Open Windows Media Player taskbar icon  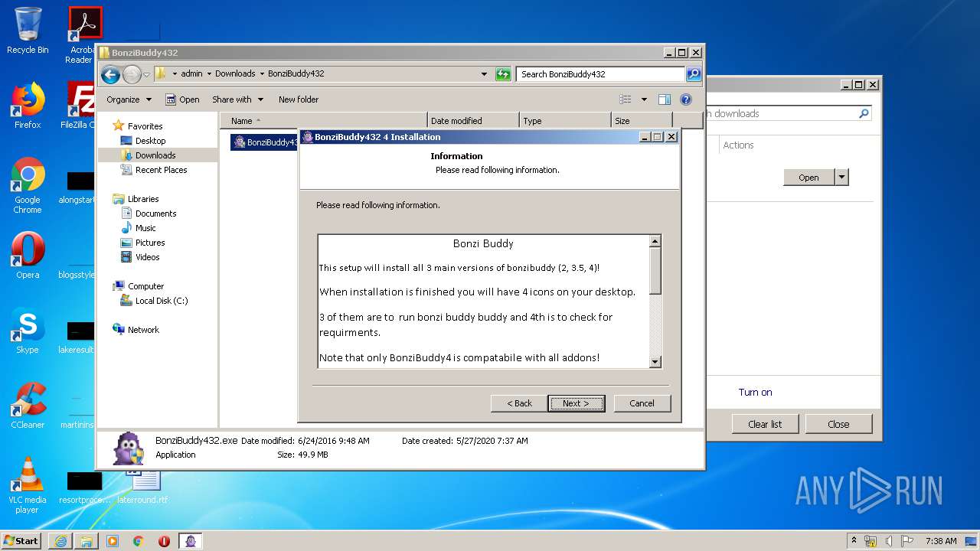coord(113,541)
